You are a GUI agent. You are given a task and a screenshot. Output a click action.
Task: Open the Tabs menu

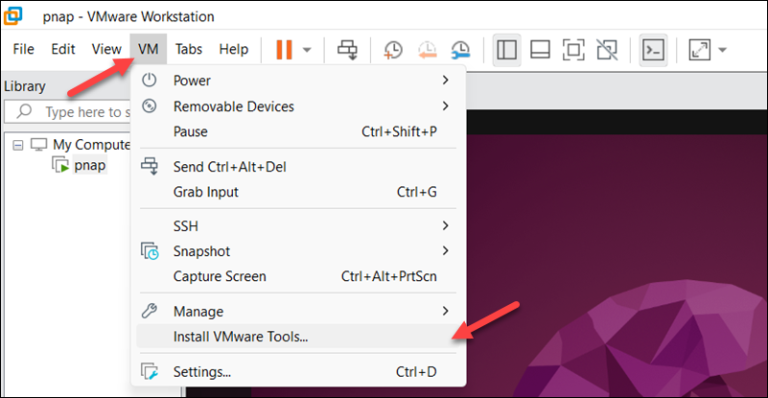(x=189, y=49)
